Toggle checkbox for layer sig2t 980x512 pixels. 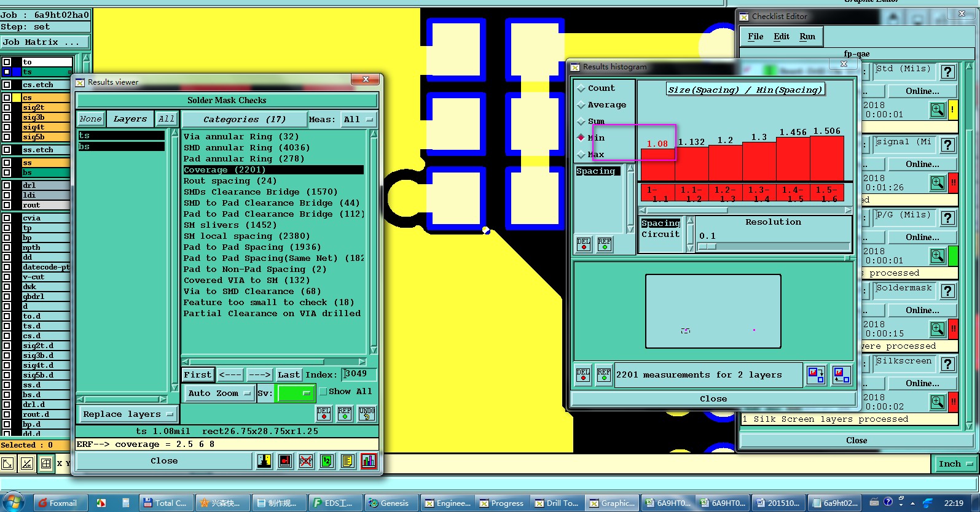[7, 107]
